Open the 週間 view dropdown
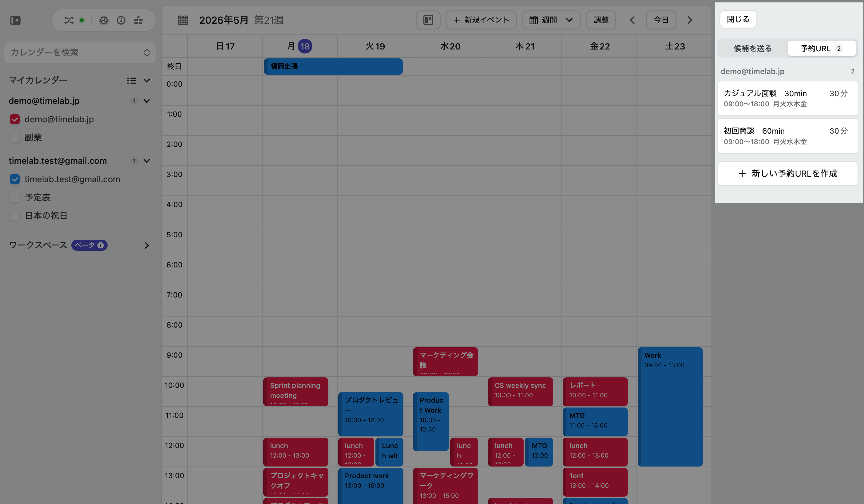 click(551, 20)
